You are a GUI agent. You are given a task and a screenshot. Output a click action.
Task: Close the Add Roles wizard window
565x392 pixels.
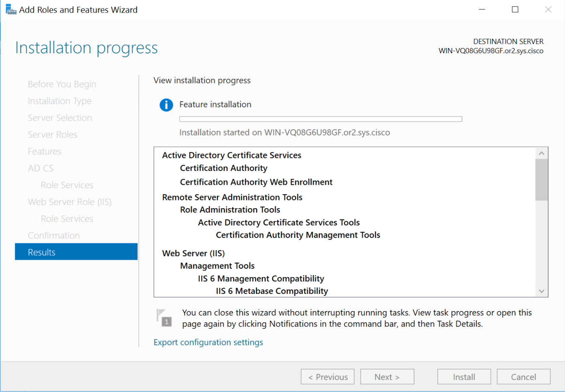548,10
